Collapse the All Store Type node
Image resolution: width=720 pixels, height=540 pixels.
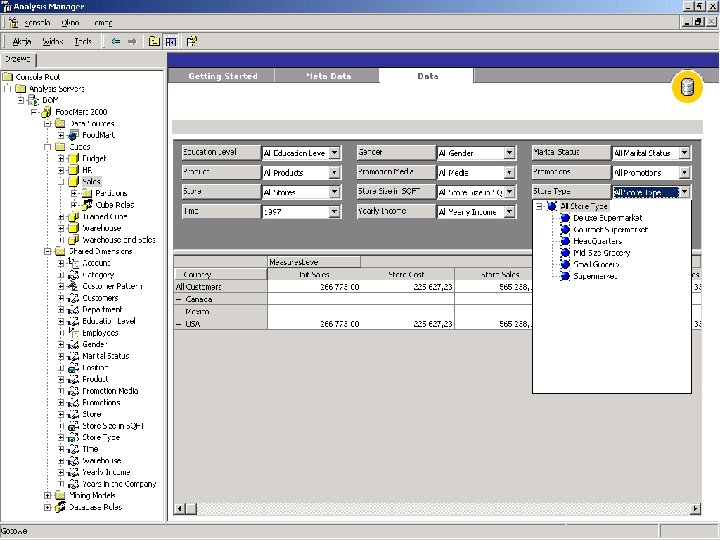(x=540, y=206)
